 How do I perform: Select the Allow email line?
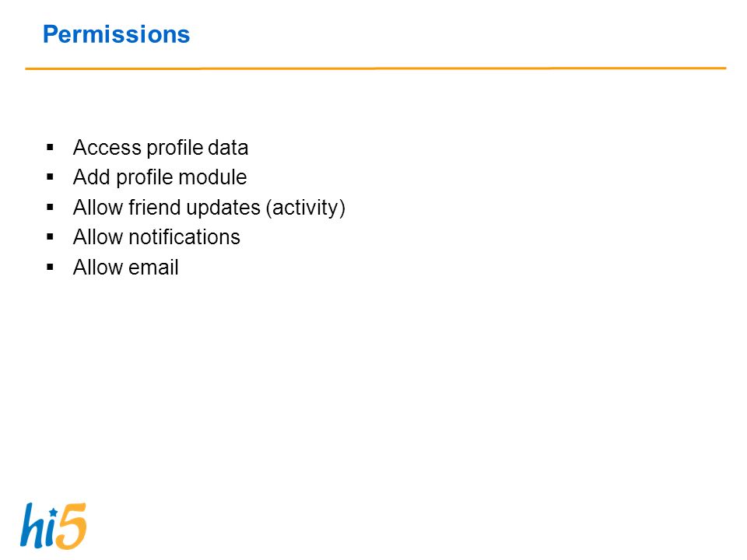tap(126, 267)
